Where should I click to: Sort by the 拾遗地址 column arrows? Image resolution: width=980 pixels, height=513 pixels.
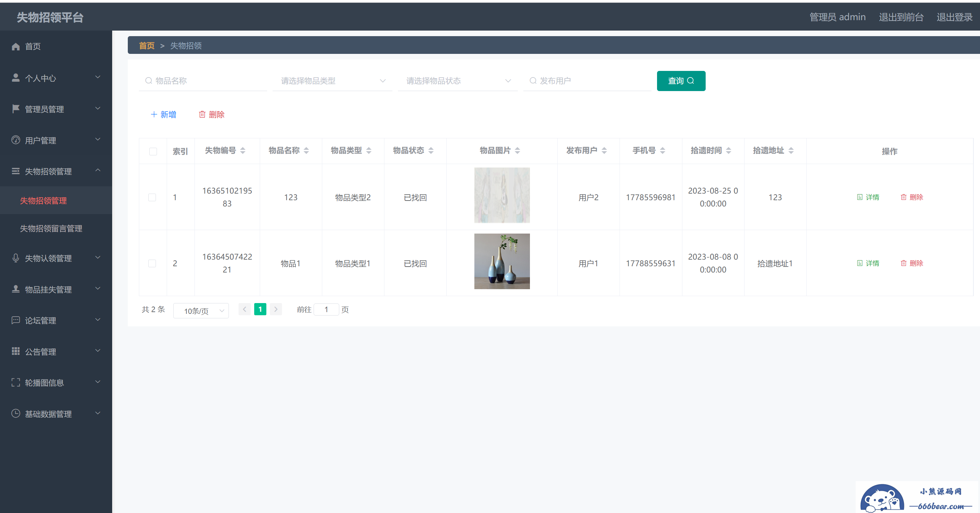pos(791,150)
